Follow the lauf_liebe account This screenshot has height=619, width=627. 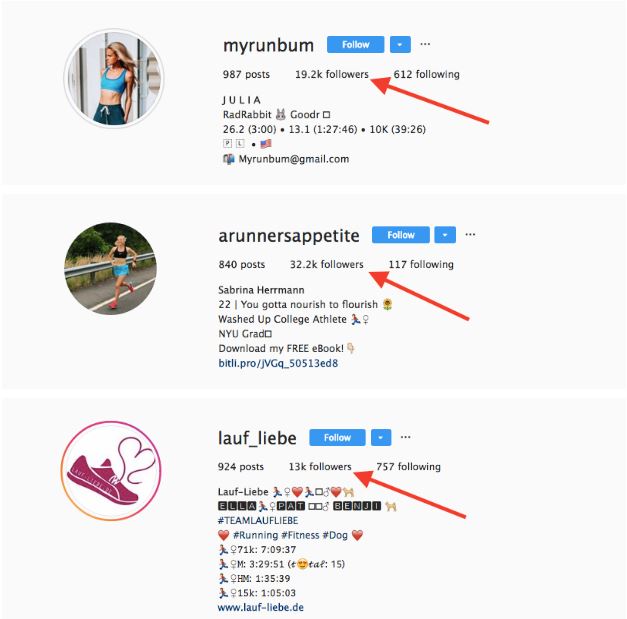coord(337,437)
